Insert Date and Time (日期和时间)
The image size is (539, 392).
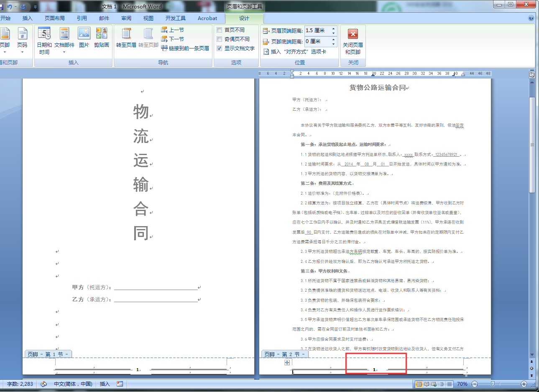tap(44, 41)
